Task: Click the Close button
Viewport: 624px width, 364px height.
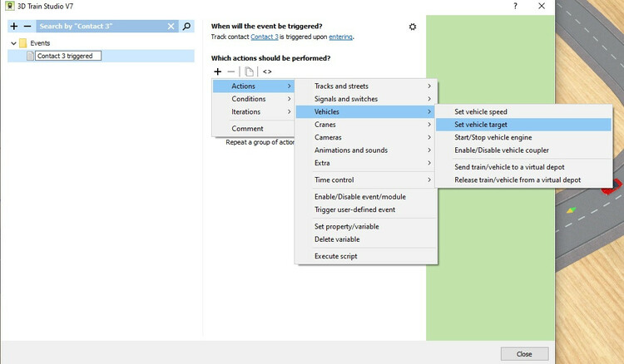Action: [x=524, y=354]
